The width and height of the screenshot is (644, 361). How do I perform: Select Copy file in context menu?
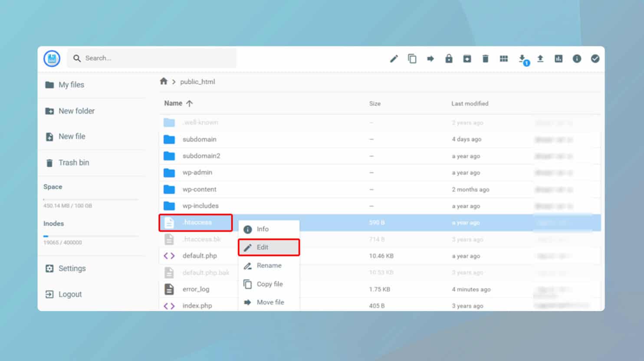click(269, 284)
